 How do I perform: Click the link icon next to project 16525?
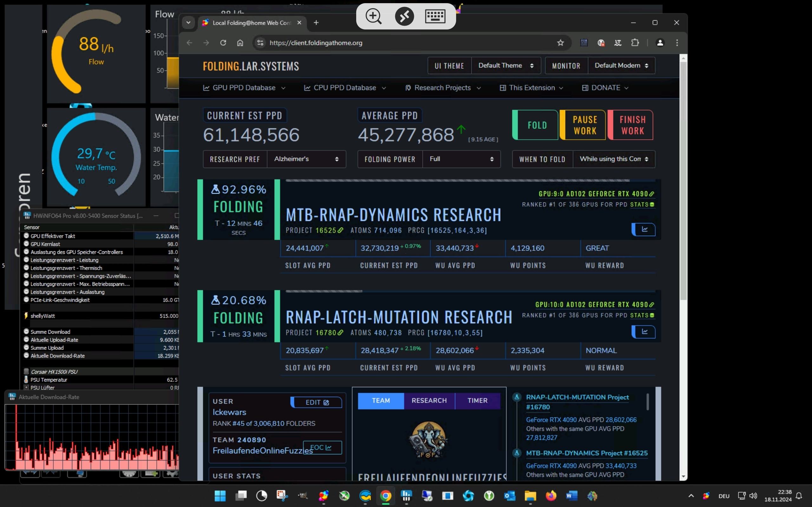(x=341, y=230)
